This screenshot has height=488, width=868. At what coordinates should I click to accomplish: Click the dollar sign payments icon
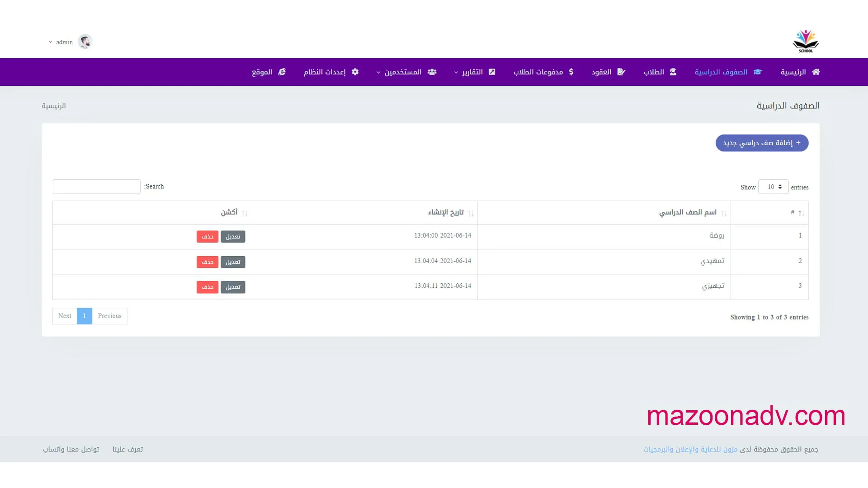(571, 72)
